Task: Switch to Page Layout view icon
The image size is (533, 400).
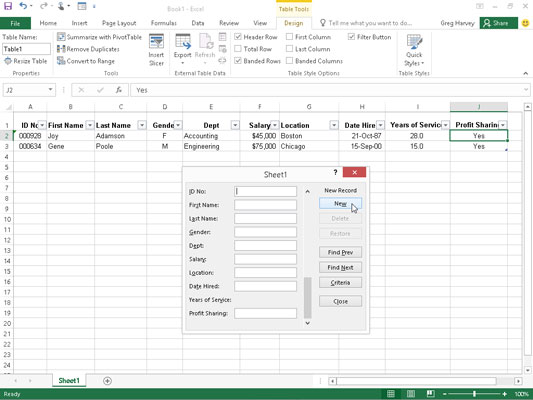Action: (411, 394)
